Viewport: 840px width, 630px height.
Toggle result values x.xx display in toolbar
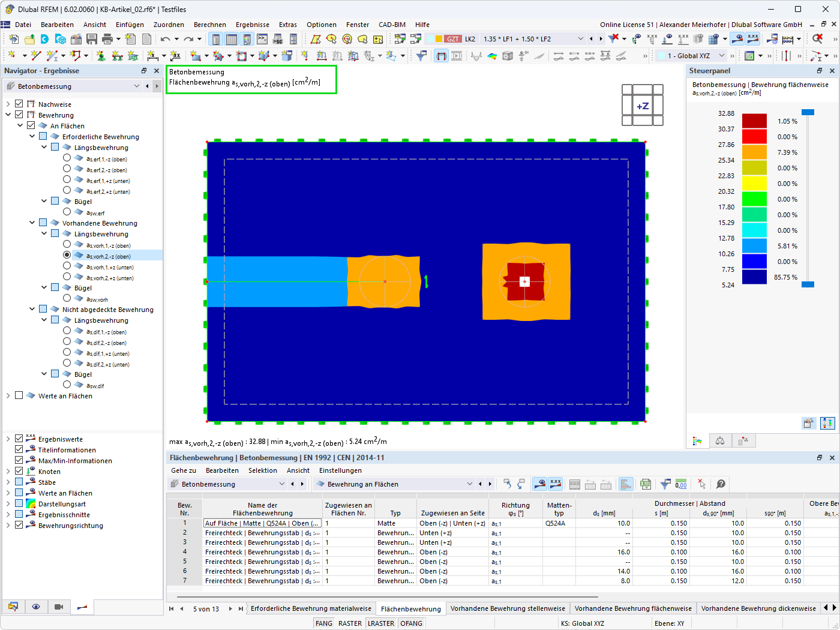click(x=753, y=39)
